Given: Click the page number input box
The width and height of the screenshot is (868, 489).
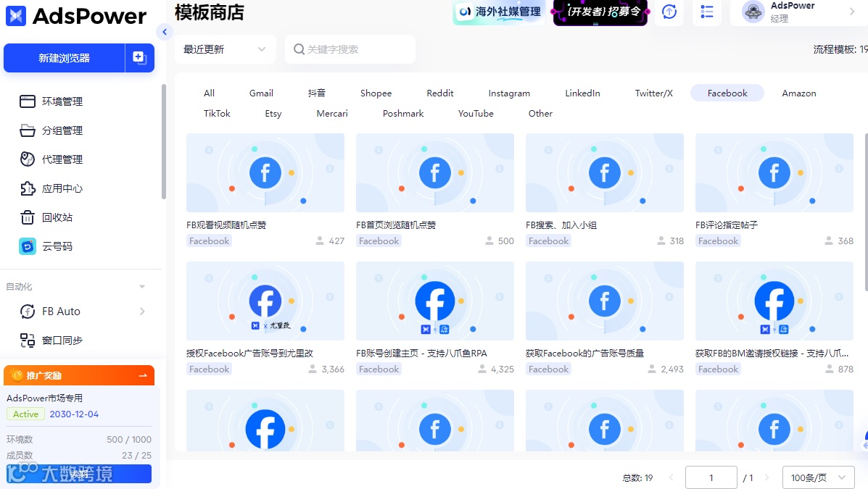Looking at the screenshot, I should tap(711, 477).
